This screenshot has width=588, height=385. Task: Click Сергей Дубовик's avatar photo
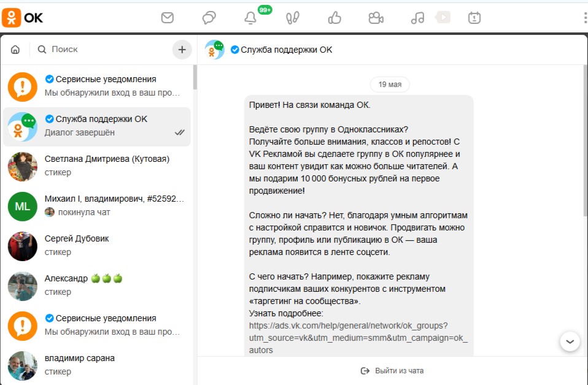coord(23,246)
